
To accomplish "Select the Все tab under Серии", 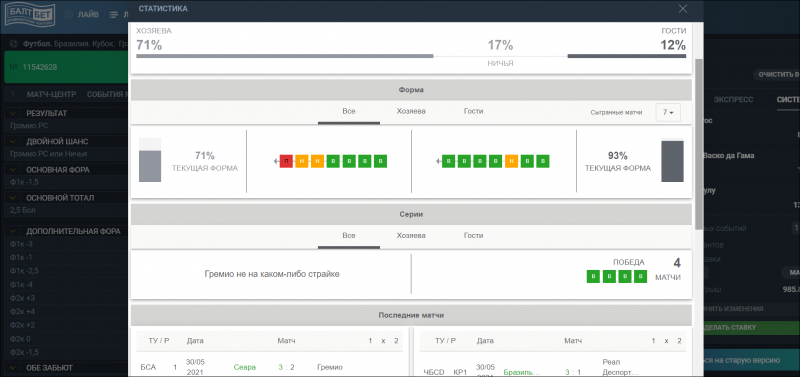I will (349, 236).
